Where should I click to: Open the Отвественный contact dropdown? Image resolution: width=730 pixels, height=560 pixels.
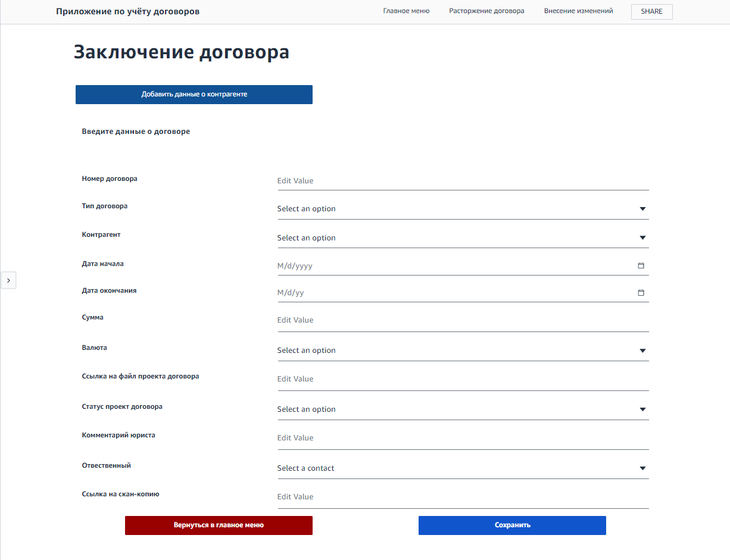(463, 468)
